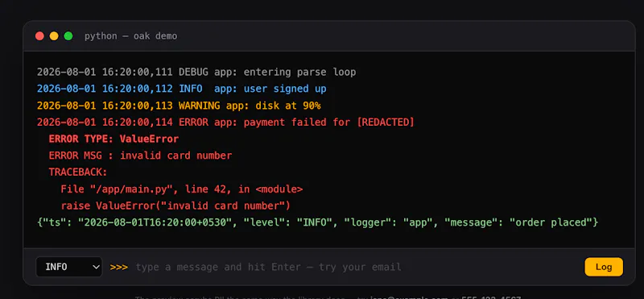Click the File "/app/main.py", line 42 row
The height and width of the screenshot is (299, 644).
pyautogui.click(x=182, y=189)
